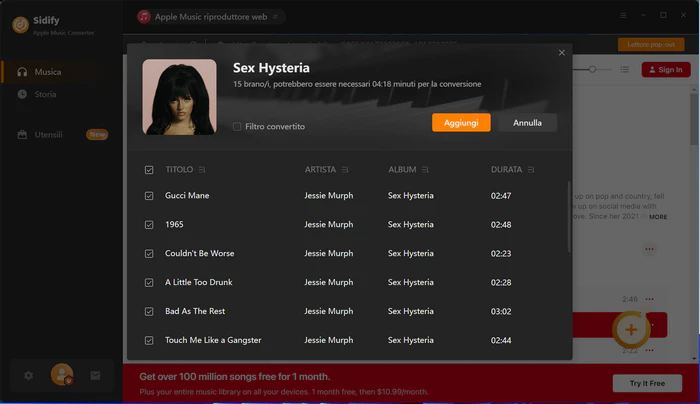Image resolution: width=700 pixels, height=404 pixels.
Task: Uncheck the Couldn't Be Worse checkbox
Action: click(x=149, y=254)
